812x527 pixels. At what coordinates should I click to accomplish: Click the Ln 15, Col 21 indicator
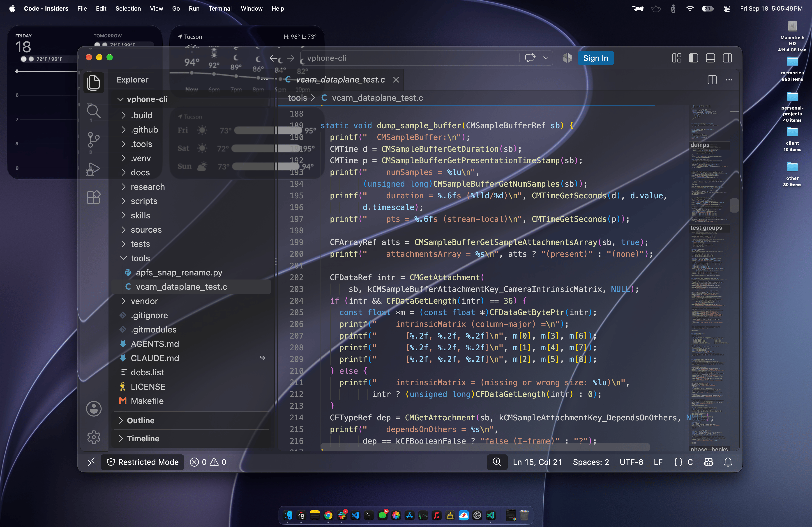point(537,462)
